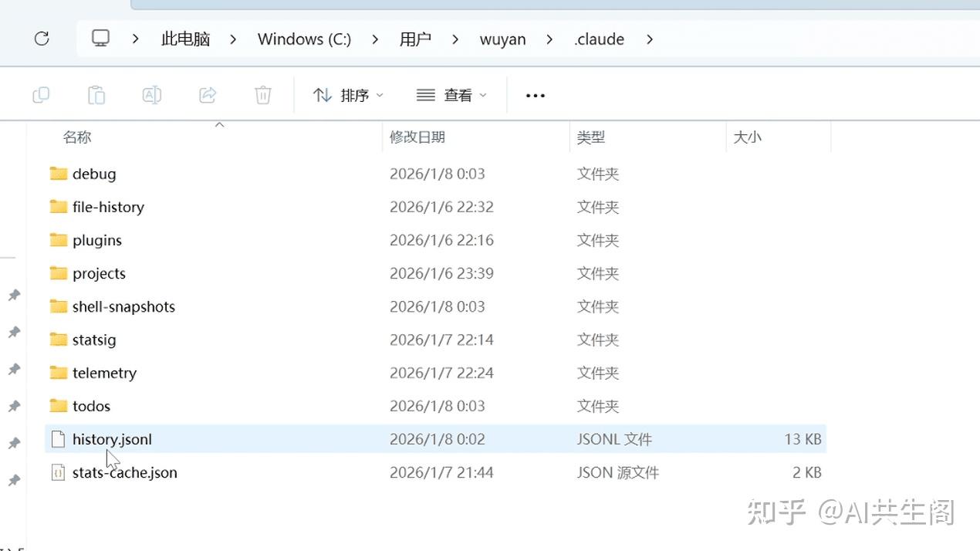Click the stats-cache.json JSON file icon

58,472
